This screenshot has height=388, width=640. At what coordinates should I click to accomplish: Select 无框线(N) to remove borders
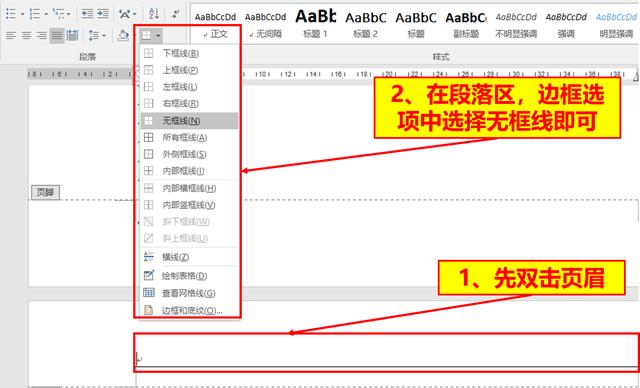(189, 121)
